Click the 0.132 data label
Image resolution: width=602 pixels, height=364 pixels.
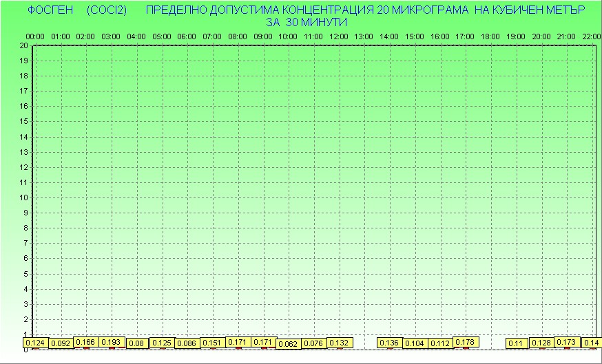(340, 343)
